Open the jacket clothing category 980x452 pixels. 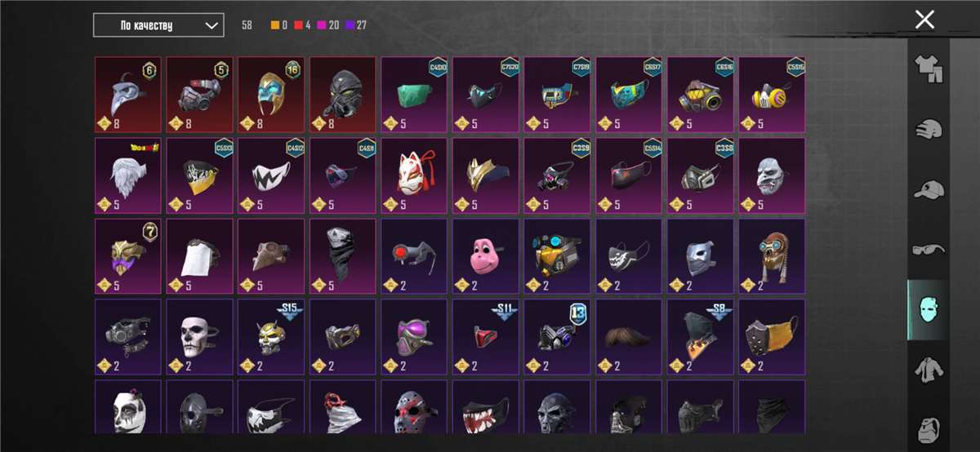(928, 370)
